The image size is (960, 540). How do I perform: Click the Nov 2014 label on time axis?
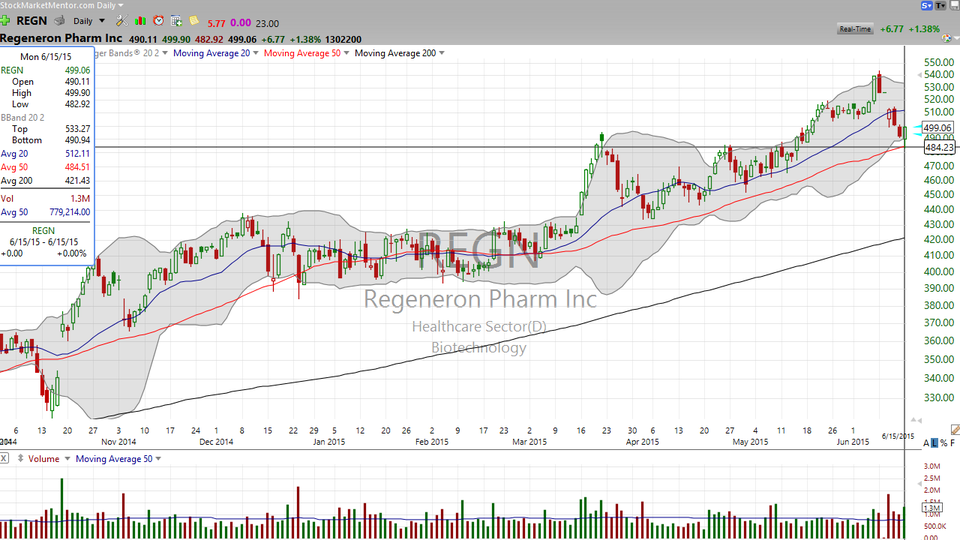coord(119,441)
